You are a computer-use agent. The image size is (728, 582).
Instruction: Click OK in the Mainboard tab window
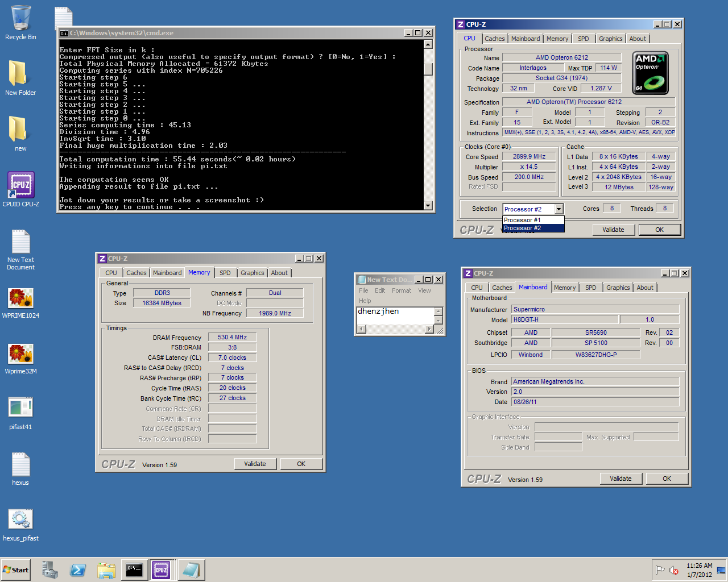(x=667, y=479)
